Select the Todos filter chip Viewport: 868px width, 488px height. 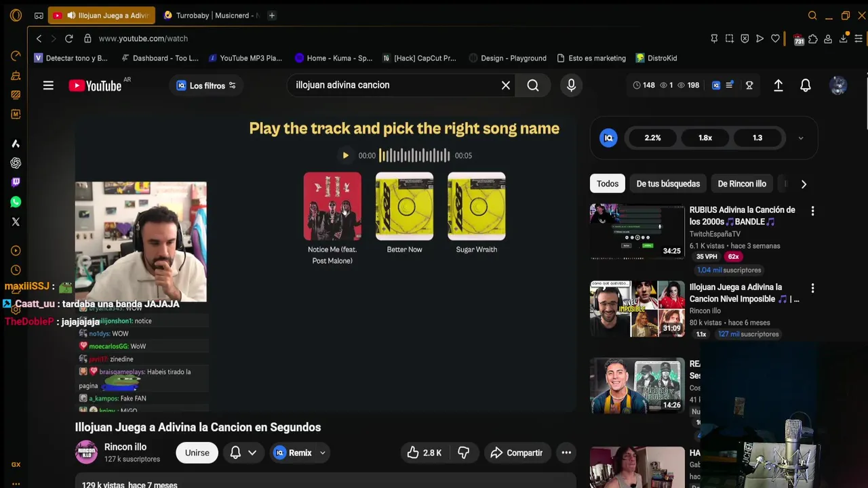click(x=608, y=184)
